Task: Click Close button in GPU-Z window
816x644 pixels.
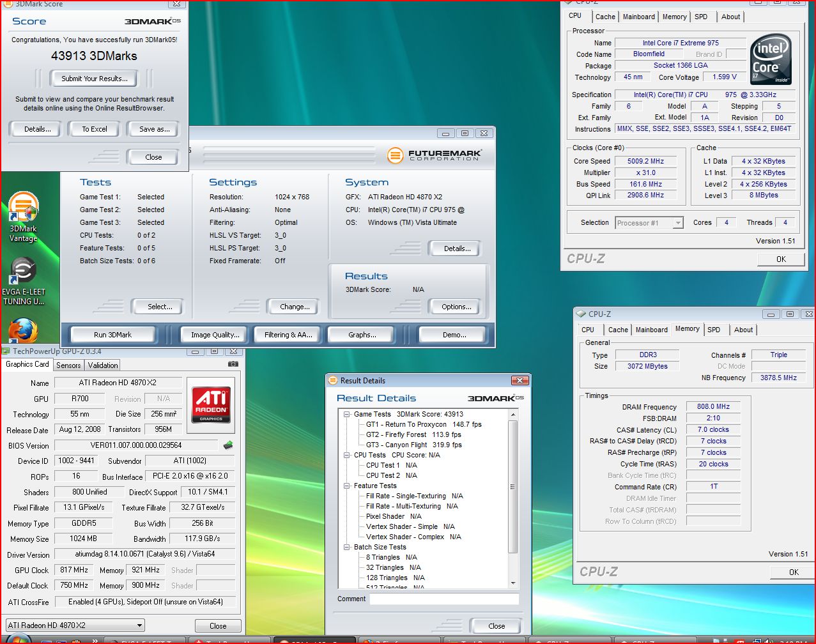Action: click(218, 626)
